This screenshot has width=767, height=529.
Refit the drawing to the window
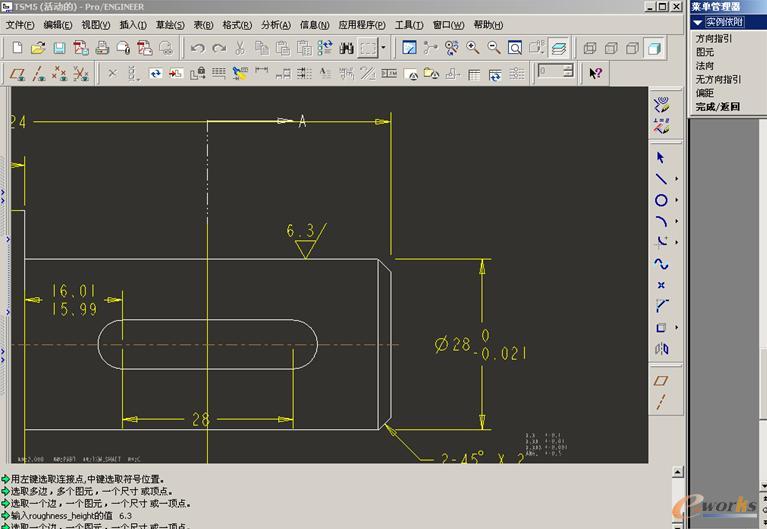[x=515, y=47]
